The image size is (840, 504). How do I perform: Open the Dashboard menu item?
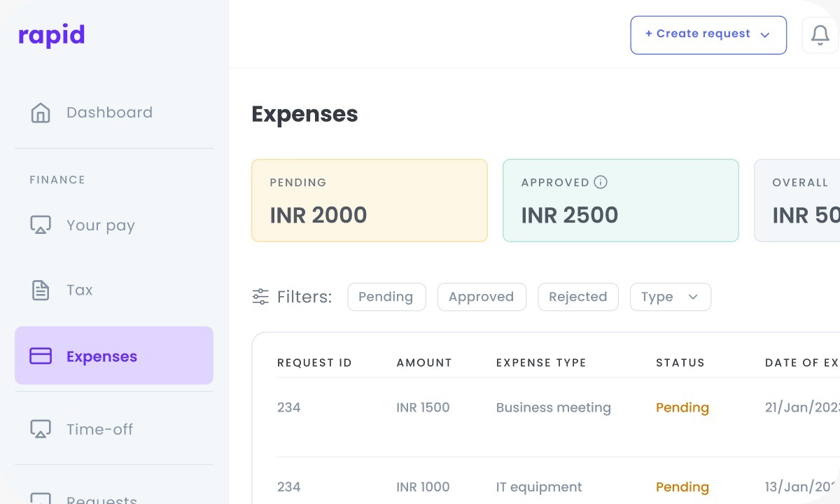109,113
